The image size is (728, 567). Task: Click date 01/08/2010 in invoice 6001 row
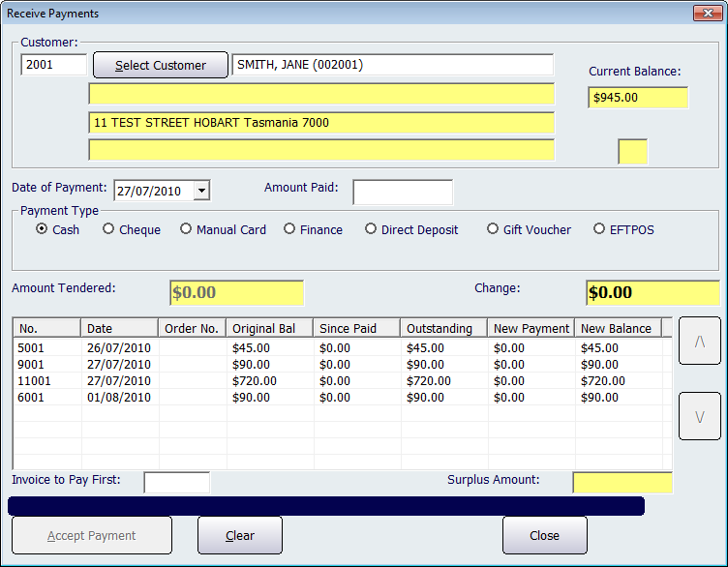pos(119,398)
